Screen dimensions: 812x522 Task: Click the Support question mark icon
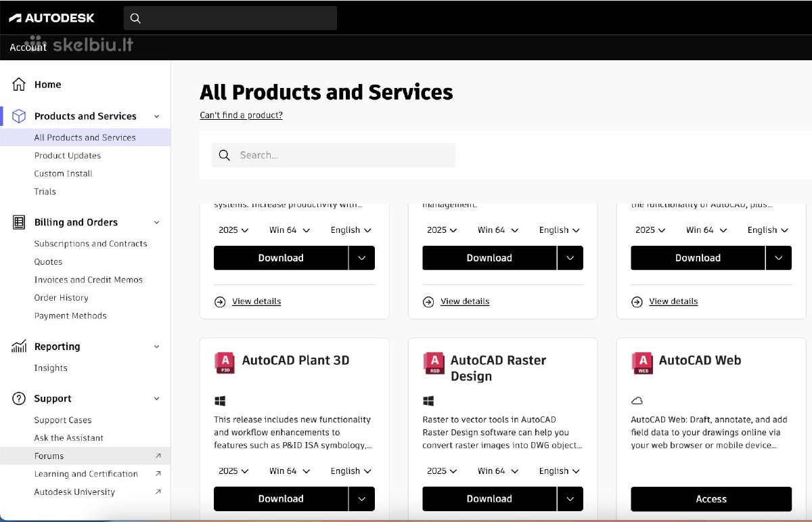[x=19, y=399]
